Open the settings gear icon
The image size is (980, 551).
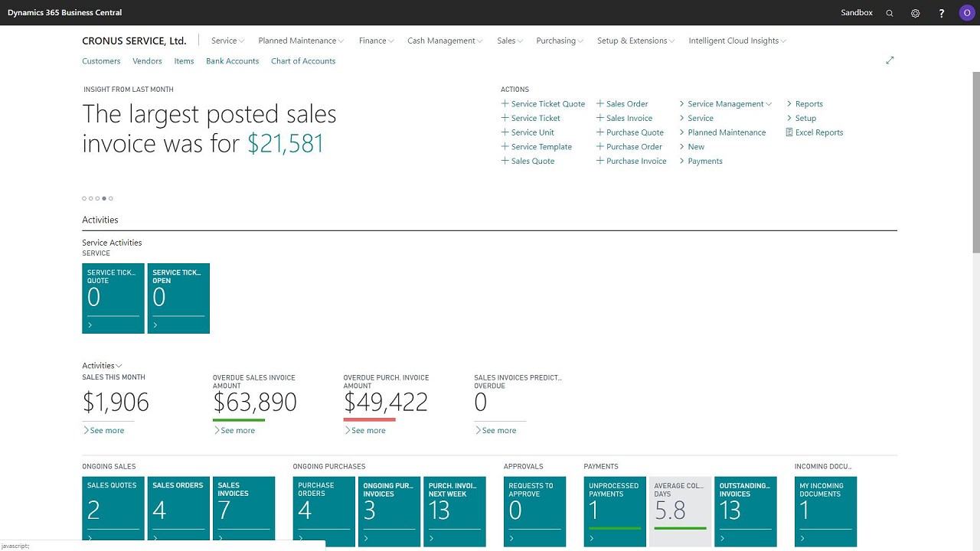coord(915,13)
